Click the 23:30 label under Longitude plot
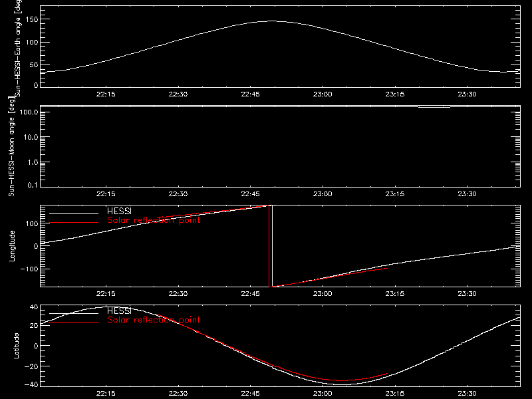 click(467, 293)
